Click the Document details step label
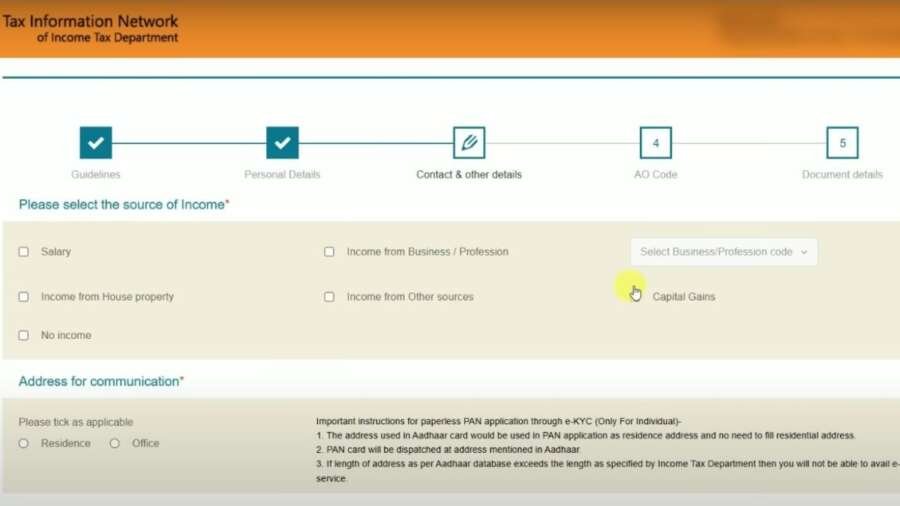This screenshot has width=900, height=506. pyautogui.click(x=842, y=174)
